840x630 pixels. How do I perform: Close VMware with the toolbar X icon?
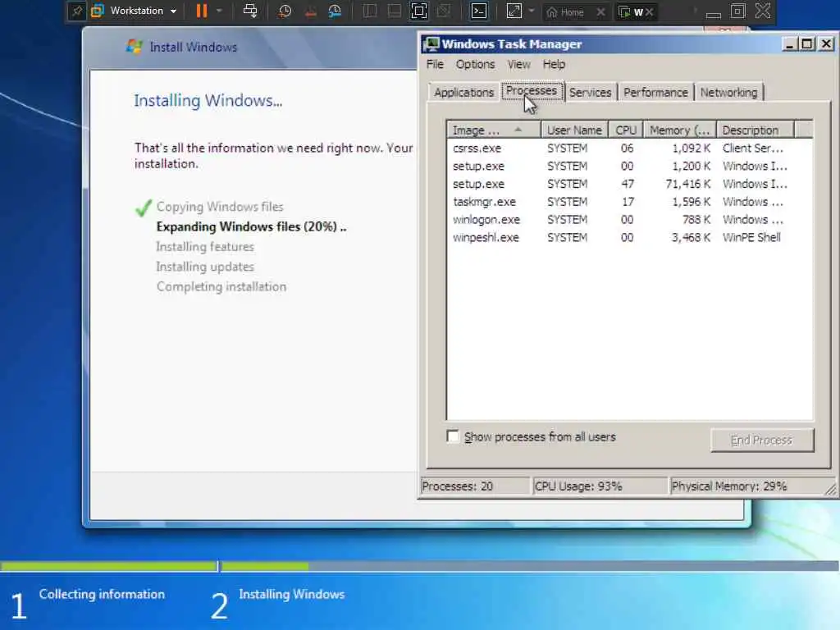point(763,11)
